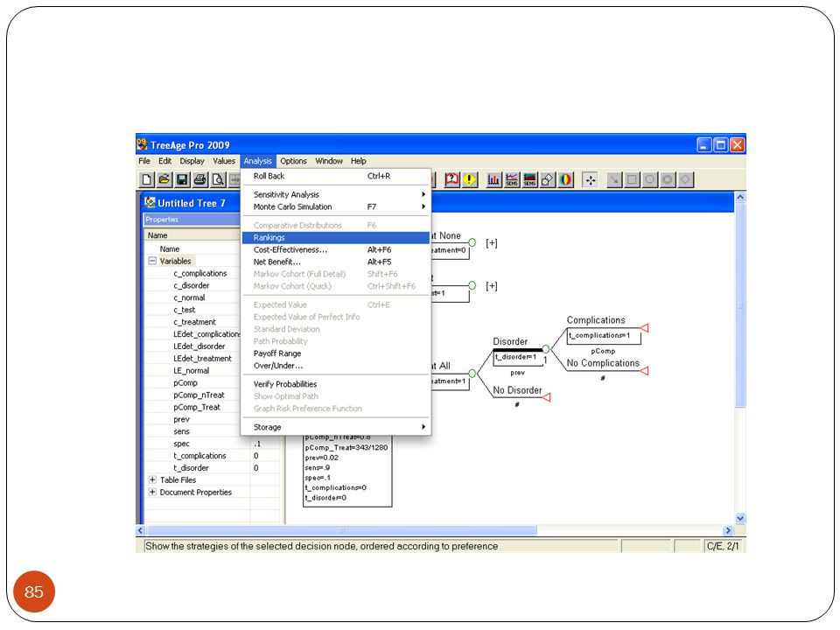Expand the Table Files group

(x=152, y=480)
